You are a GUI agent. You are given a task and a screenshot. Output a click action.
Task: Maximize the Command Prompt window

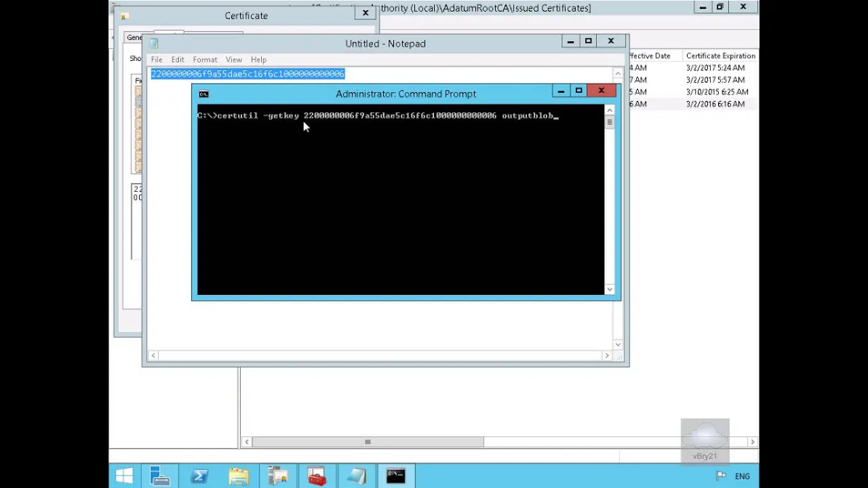click(578, 90)
